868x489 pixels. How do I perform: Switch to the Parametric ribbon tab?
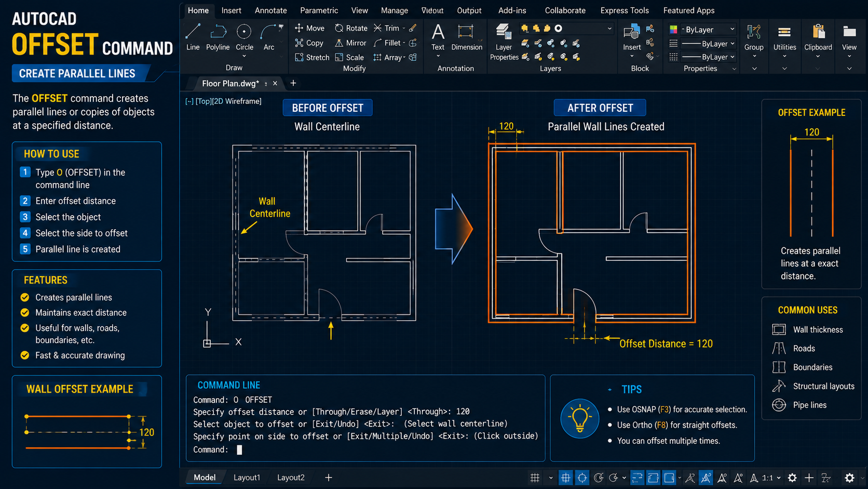(319, 10)
